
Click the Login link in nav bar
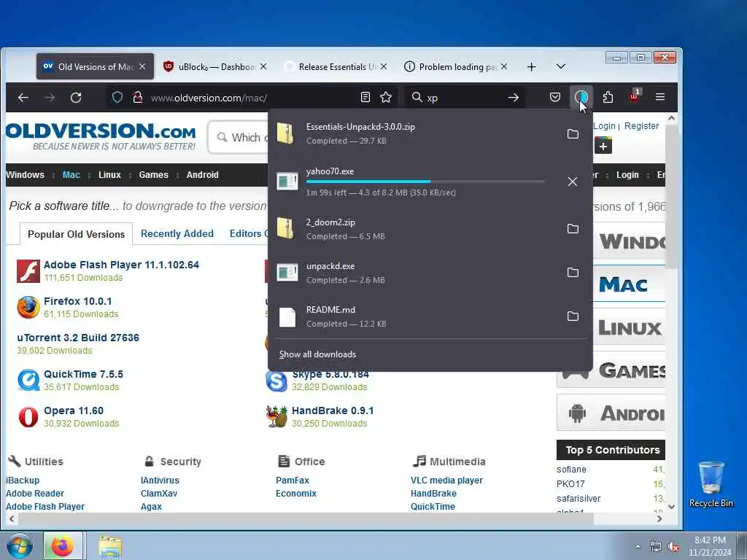tap(627, 175)
